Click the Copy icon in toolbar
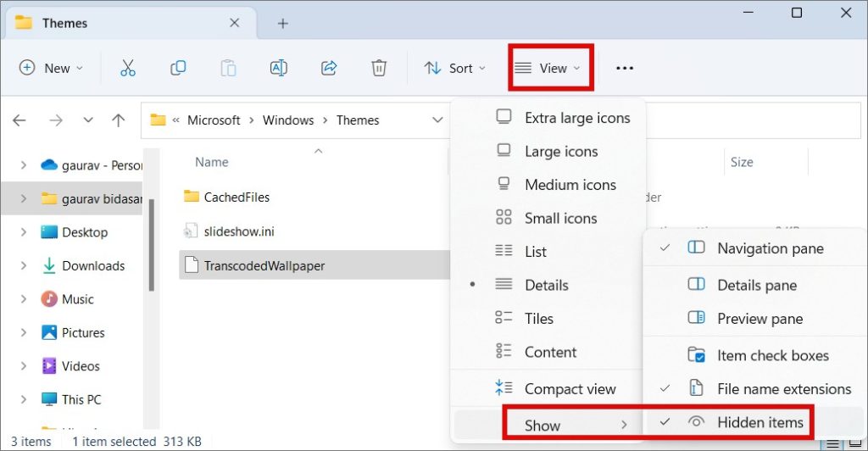The width and height of the screenshot is (868, 451). 178,68
